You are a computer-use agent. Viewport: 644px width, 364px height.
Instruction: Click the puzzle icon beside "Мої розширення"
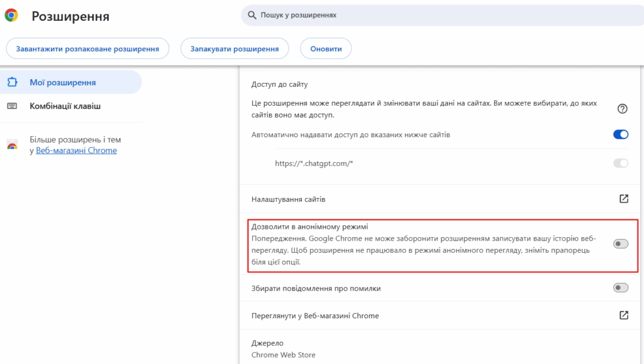click(12, 82)
